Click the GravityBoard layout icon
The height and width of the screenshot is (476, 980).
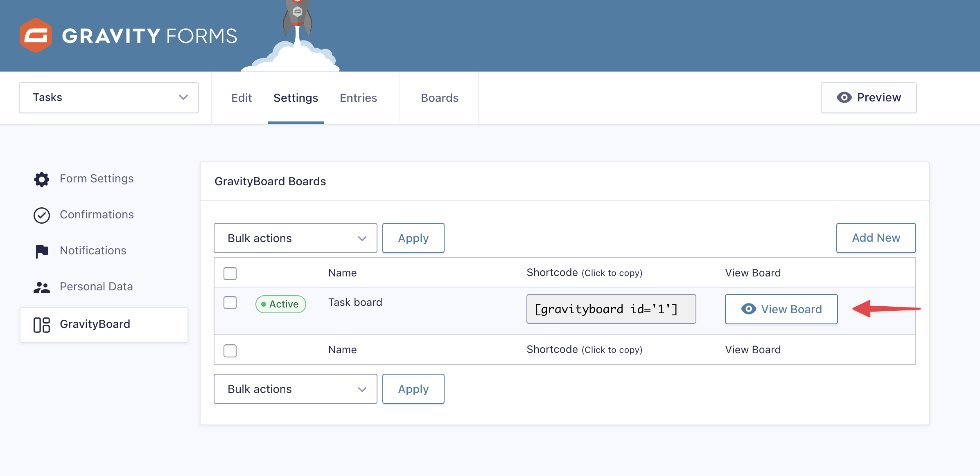pos(42,325)
